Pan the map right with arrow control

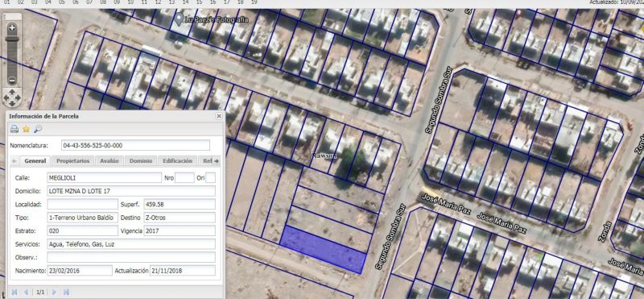click(18, 98)
